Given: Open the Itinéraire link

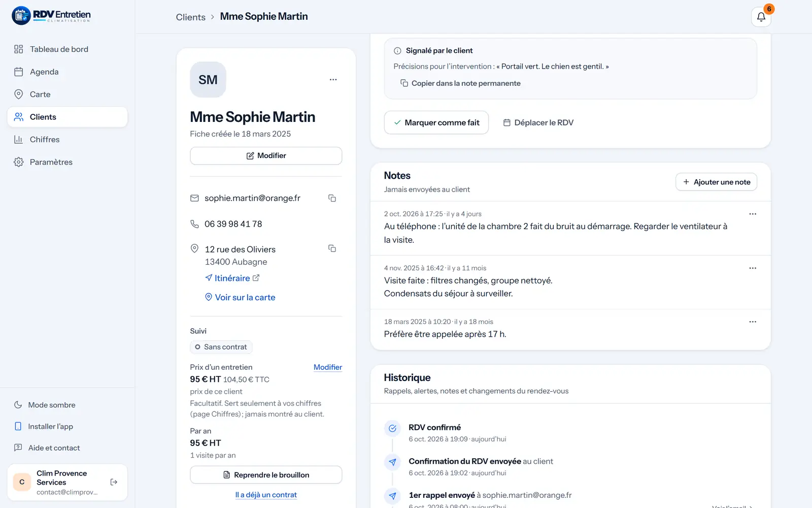Looking at the screenshot, I should [x=232, y=278].
